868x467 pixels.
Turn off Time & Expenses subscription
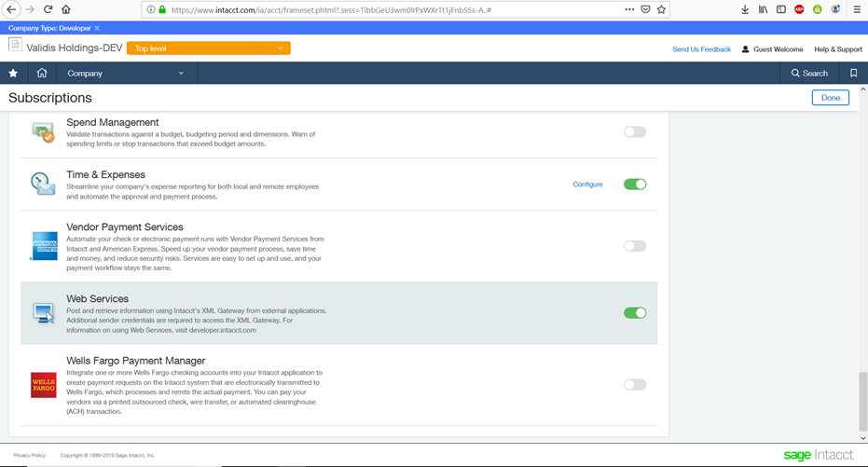pyautogui.click(x=635, y=185)
